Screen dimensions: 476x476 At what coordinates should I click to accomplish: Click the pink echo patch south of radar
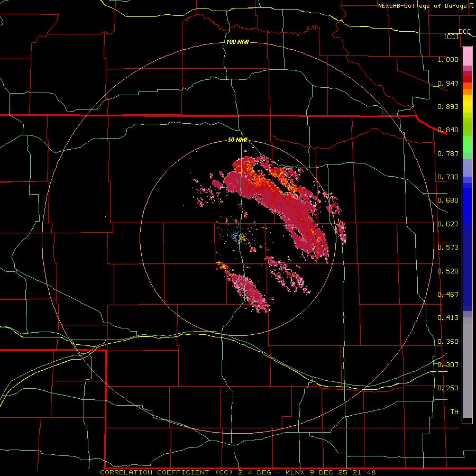tap(249, 292)
